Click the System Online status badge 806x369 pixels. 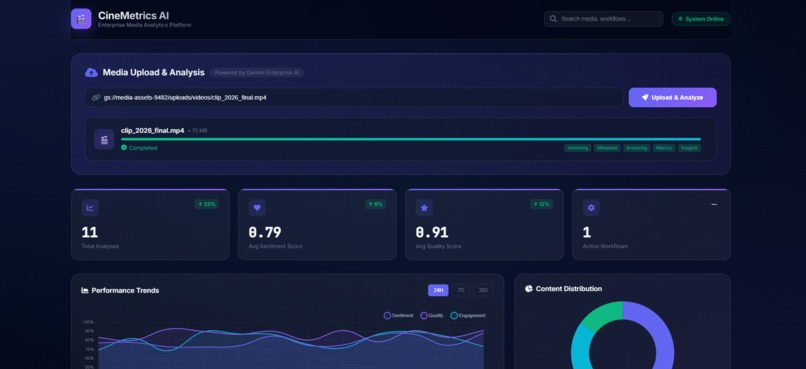pyautogui.click(x=701, y=19)
